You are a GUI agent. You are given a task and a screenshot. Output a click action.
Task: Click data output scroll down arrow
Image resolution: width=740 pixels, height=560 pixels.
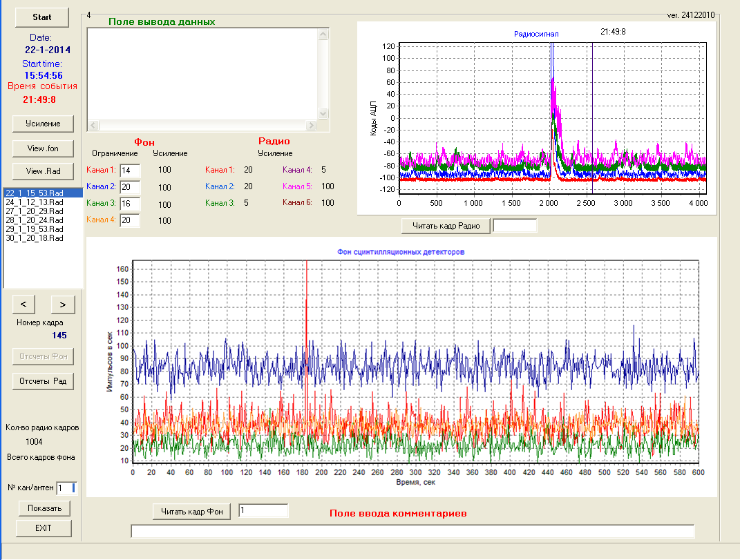tap(323, 113)
